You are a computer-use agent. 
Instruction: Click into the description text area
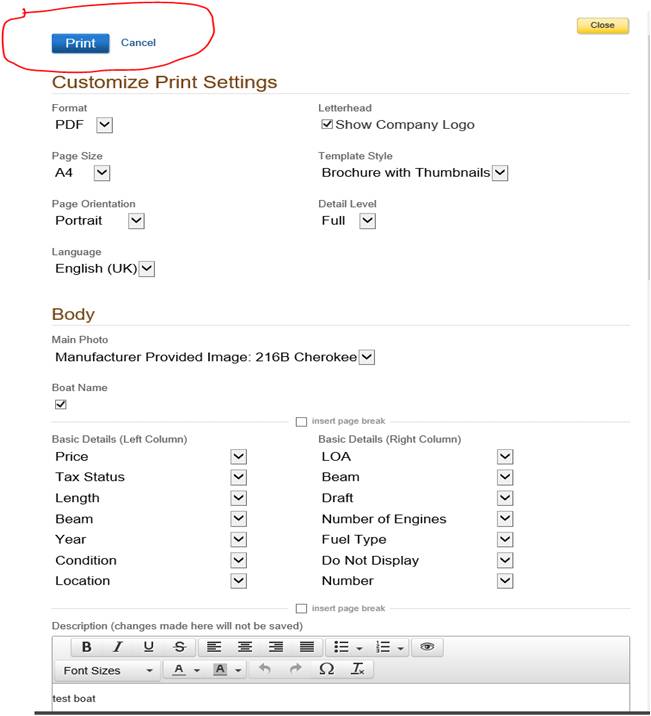point(340,699)
